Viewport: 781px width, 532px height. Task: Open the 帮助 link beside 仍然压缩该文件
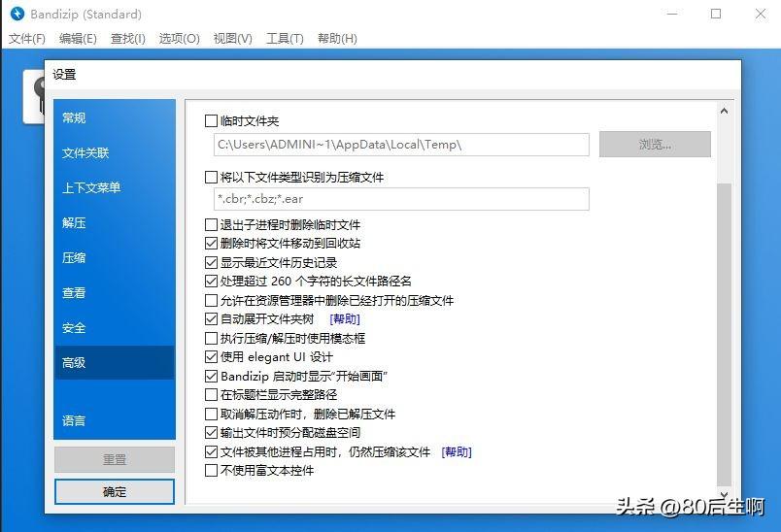click(457, 451)
